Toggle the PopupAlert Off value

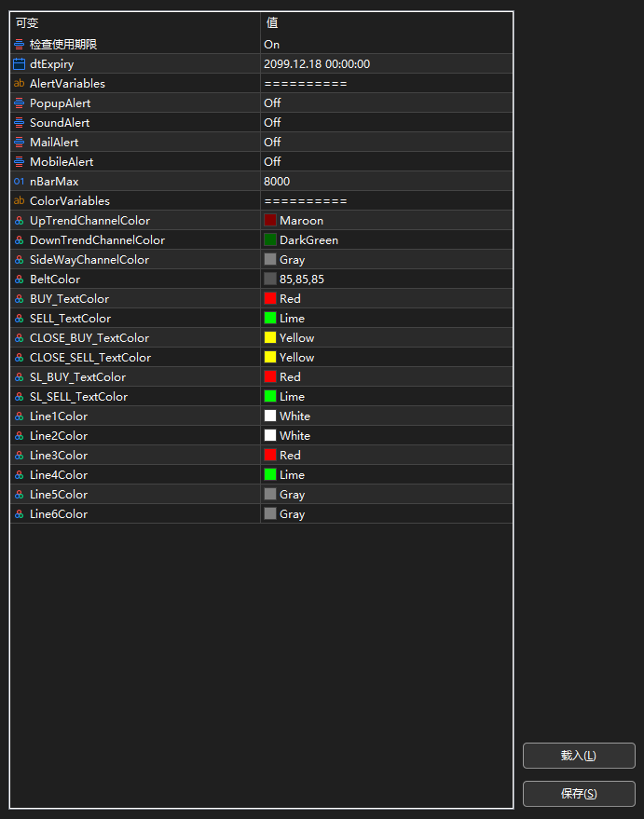click(x=272, y=103)
